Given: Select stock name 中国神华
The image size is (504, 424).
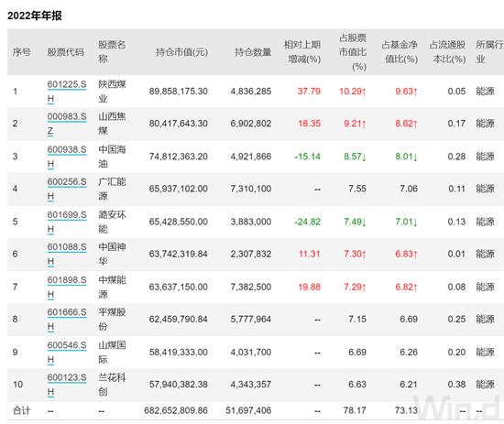Looking at the screenshot, I should click(x=112, y=254).
